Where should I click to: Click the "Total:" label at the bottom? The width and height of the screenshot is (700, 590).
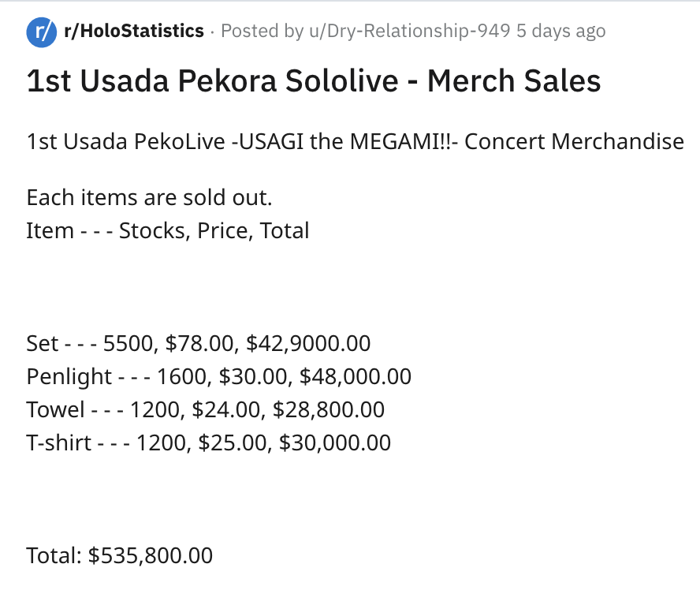54,555
